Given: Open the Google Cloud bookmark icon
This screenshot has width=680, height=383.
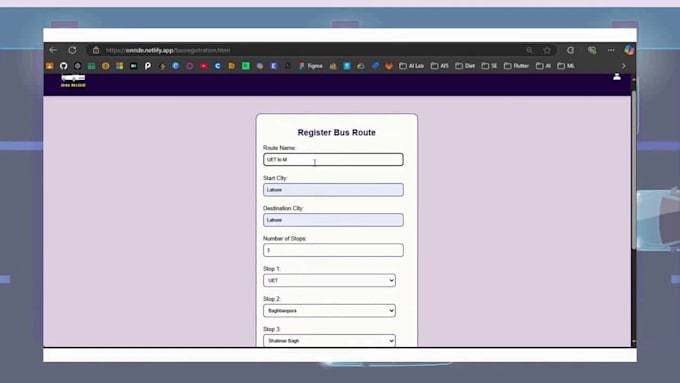Looking at the screenshot, I should (x=360, y=66).
